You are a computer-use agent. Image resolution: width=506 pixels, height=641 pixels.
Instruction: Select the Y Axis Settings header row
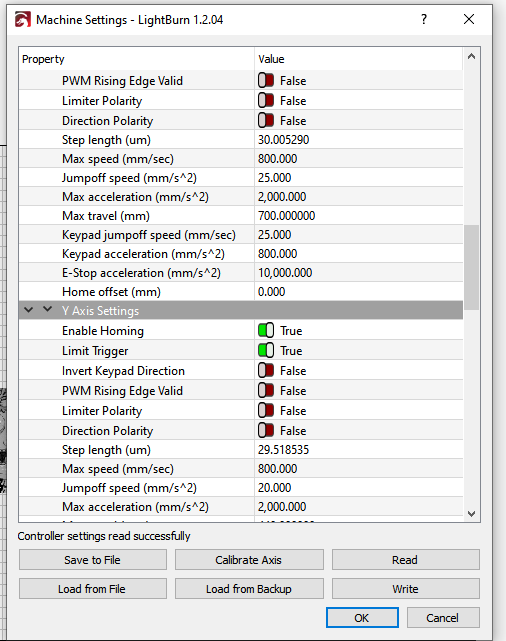[241, 311]
